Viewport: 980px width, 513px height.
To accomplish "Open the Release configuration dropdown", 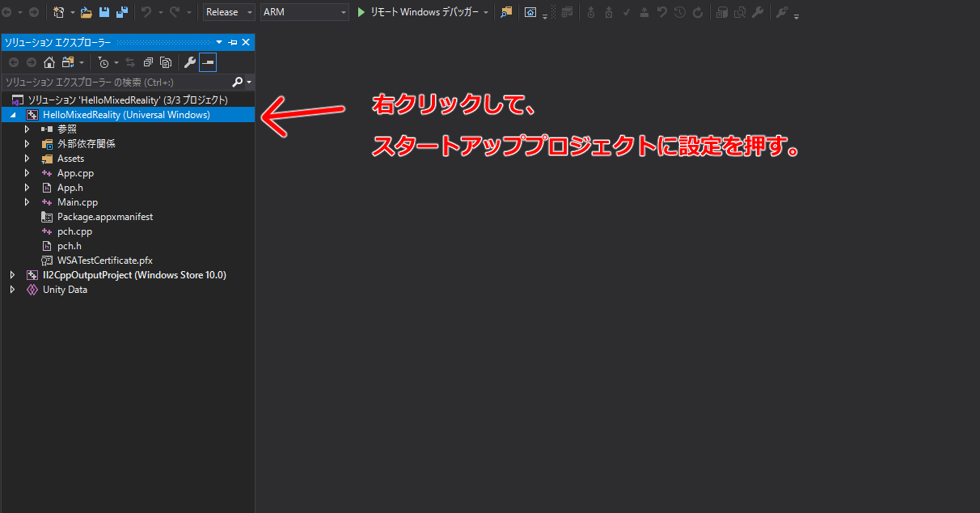I will [227, 12].
